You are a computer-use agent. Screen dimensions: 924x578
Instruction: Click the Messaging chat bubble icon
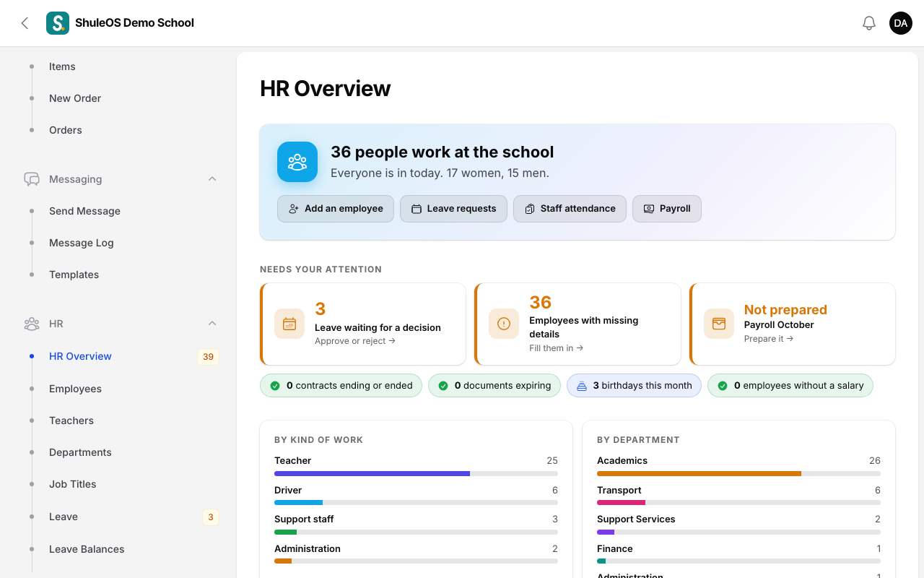coord(32,179)
